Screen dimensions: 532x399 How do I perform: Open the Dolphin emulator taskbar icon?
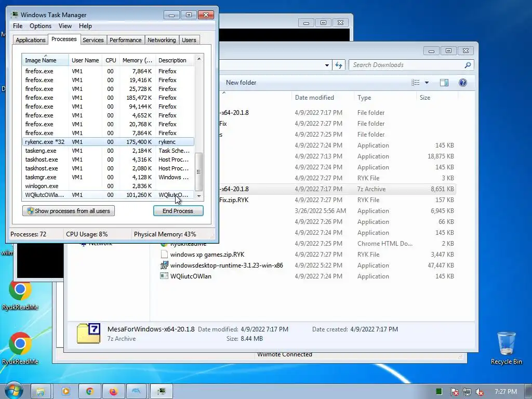click(x=137, y=392)
